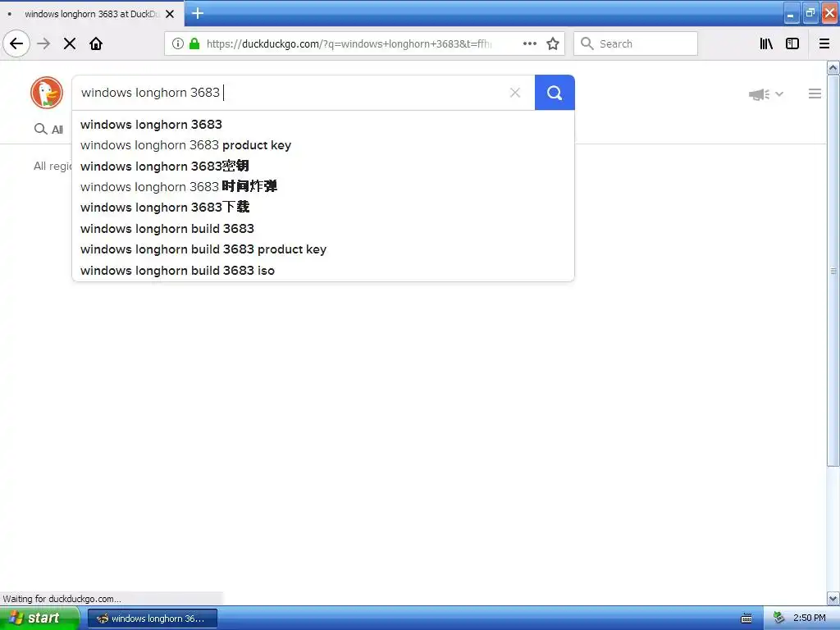Toggle the sidebars view icon
Image resolution: width=840 pixels, height=630 pixels.
pyautogui.click(x=792, y=44)
